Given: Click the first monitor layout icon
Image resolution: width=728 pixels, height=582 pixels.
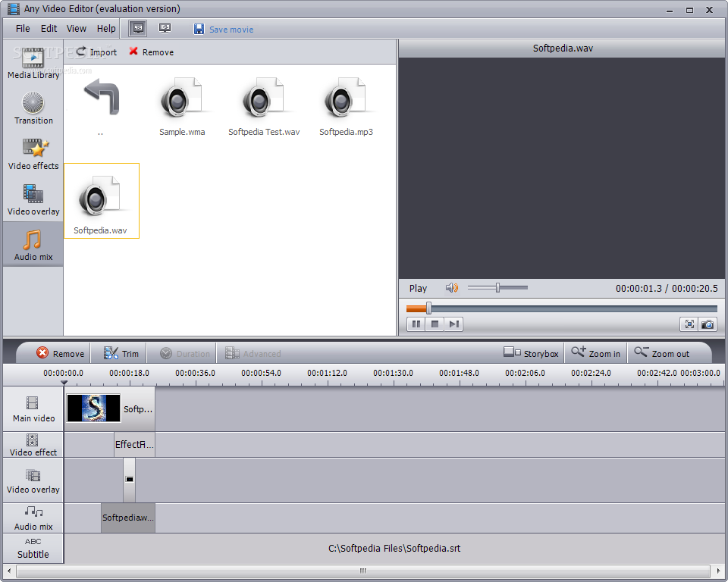Looking at the screenshot, I should [x=138, y=28].
